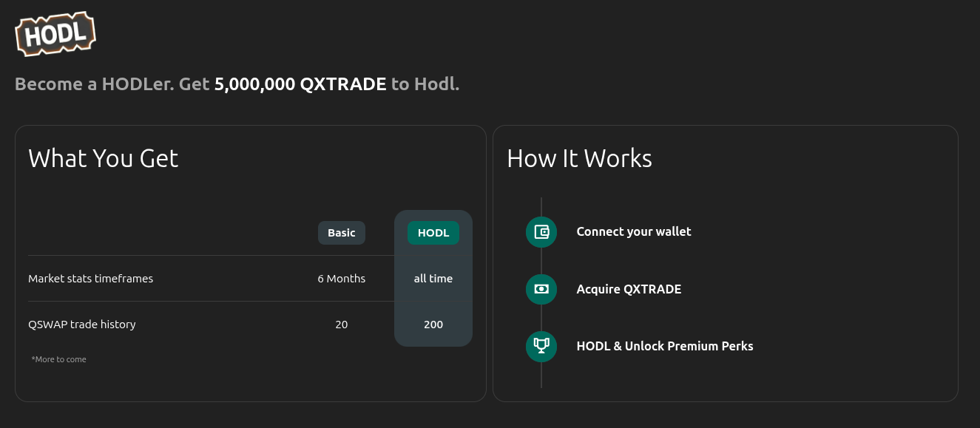Click the trophy icon
This screenshot has height=428, width=980.
(541, 346)
